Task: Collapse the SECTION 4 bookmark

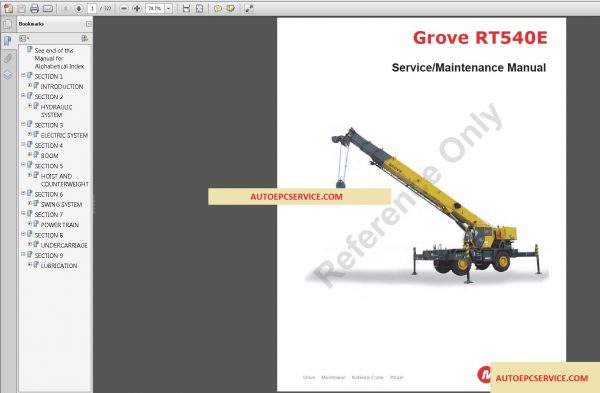Action: click(23, 144)
